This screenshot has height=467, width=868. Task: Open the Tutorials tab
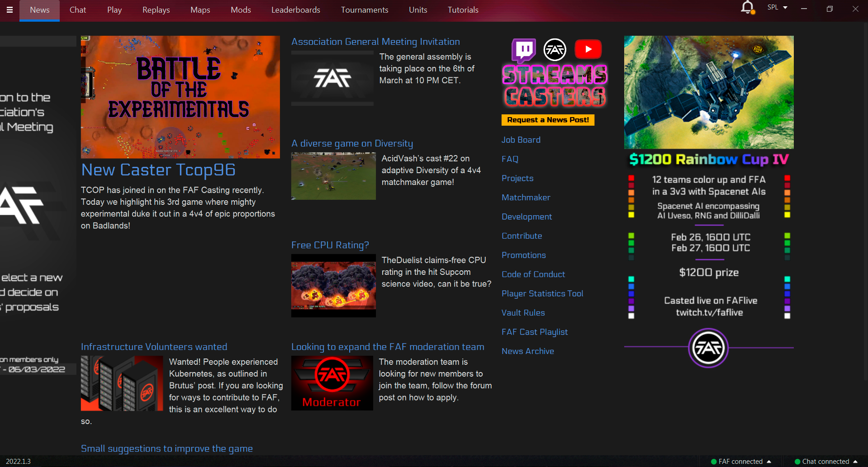coord(463,10)
